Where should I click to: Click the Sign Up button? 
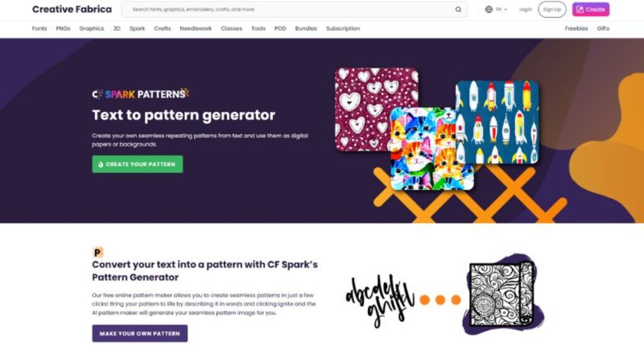point(552,9)
